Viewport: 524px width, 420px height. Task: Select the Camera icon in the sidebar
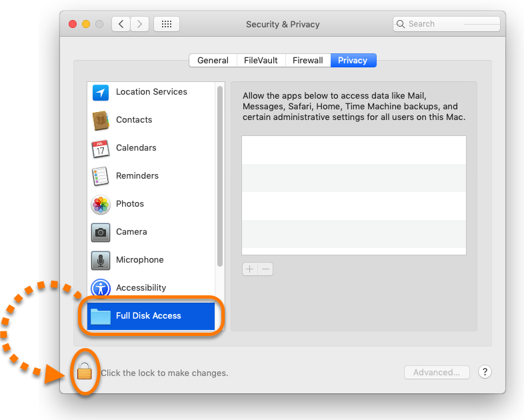click(101, 232)
